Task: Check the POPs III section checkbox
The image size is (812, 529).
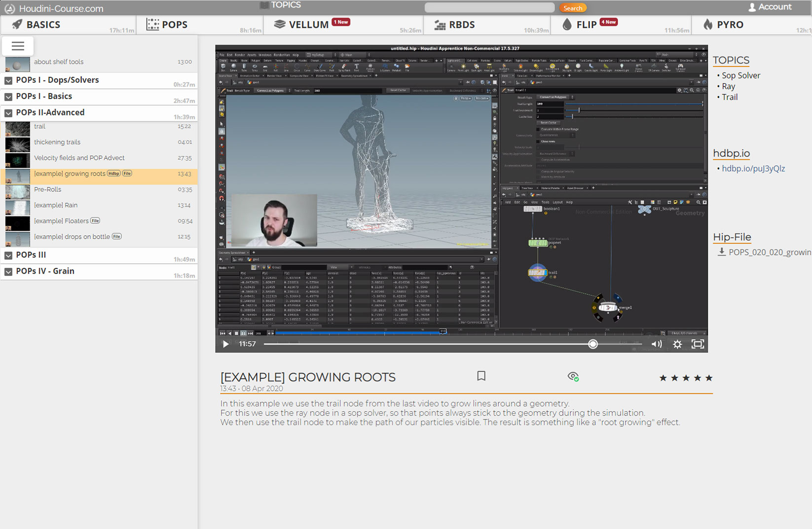Action: [x=8, y=255]
